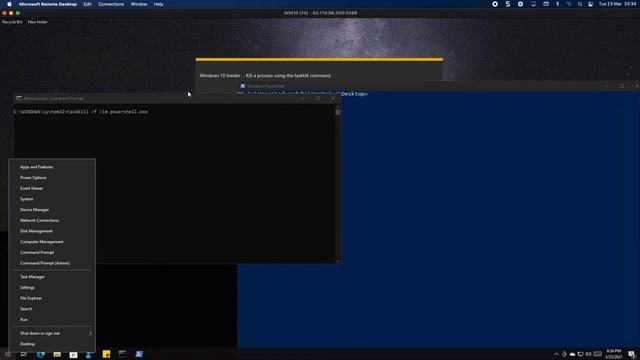Click Command Prompt vertical scrollbar thumb
Image resolution: width=640 pixels, height=360 pixels.
coord(338,111)
